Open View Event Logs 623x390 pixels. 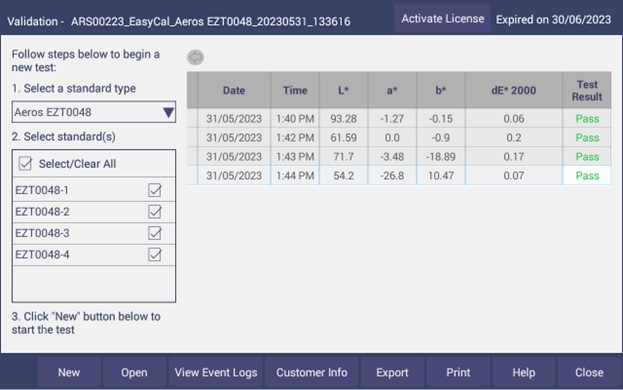click(x=216, y=373)
